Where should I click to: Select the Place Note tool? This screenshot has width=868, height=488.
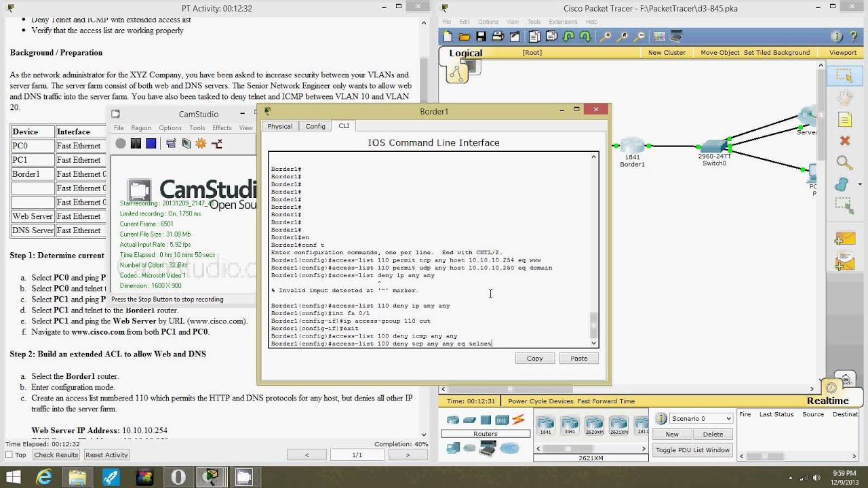844,120
